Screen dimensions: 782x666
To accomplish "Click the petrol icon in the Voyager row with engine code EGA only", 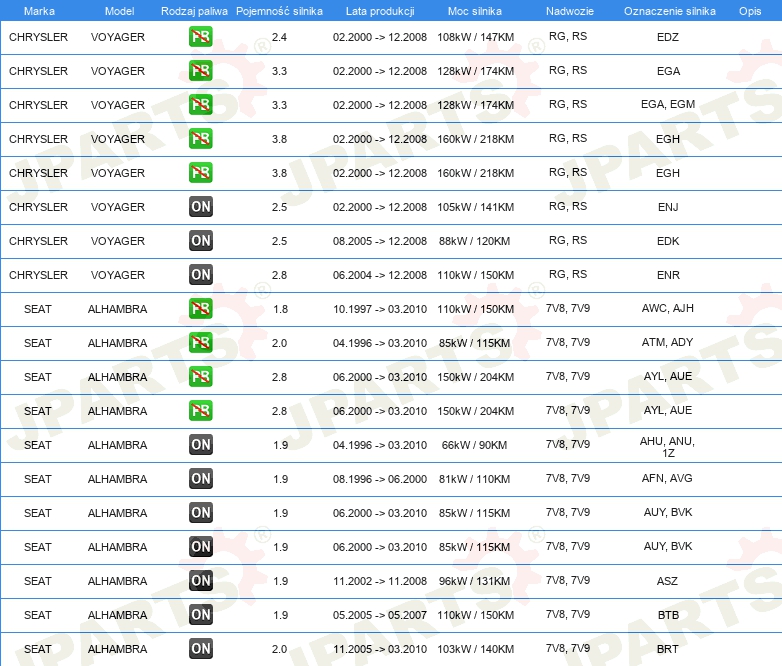I will pyautogui.click(x=200, y=71).
